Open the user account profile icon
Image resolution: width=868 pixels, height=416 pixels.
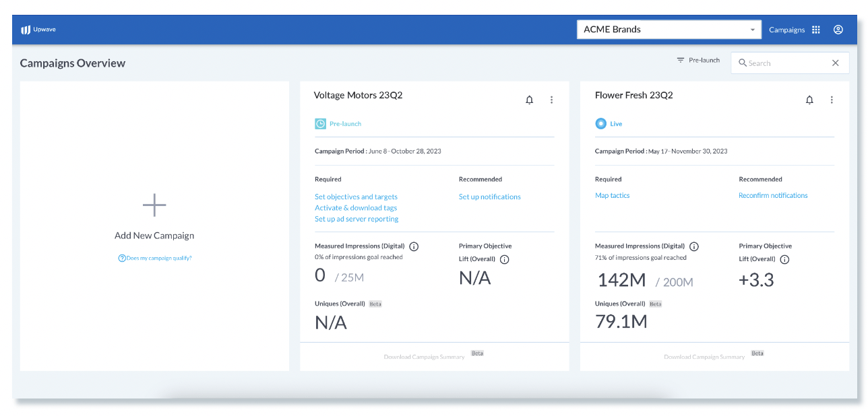pyautogui.click(x=838, y=30)
